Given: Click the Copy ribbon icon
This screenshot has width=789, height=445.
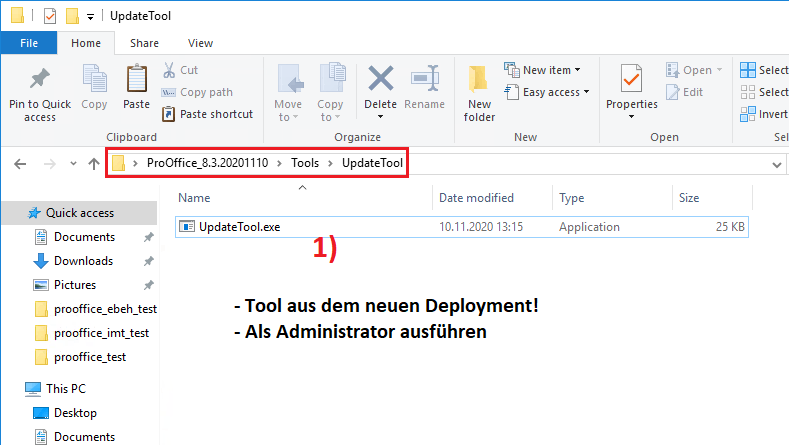Looking at the screenshot, I should pyautogui.click(x=94, y=87).
